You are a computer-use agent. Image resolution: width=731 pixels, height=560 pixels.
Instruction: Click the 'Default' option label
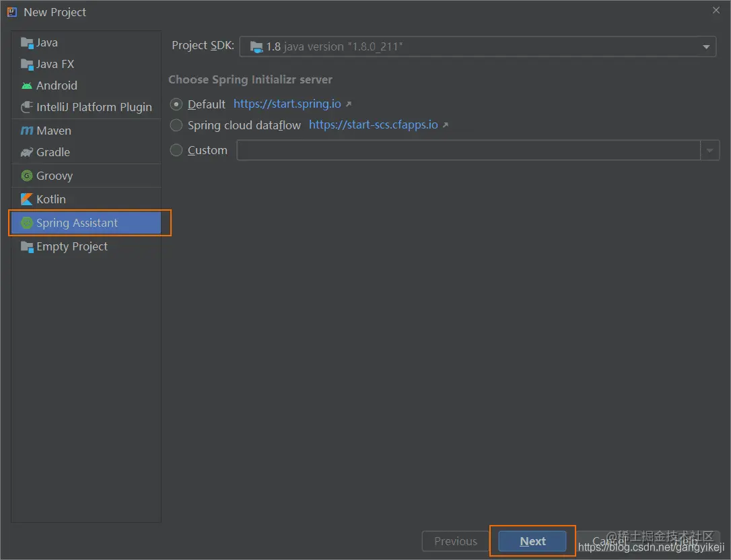point(207,104)
